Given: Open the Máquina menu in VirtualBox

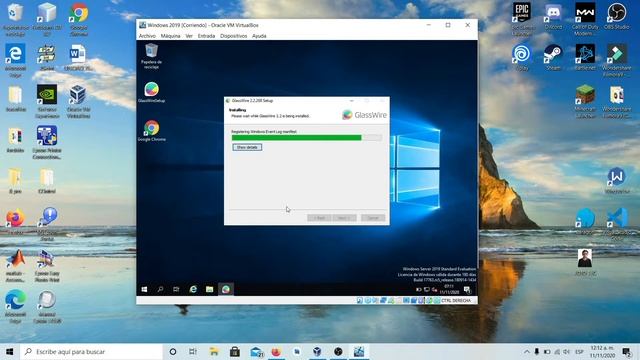Looking at the screenshot, I should (x=170, y=36).
